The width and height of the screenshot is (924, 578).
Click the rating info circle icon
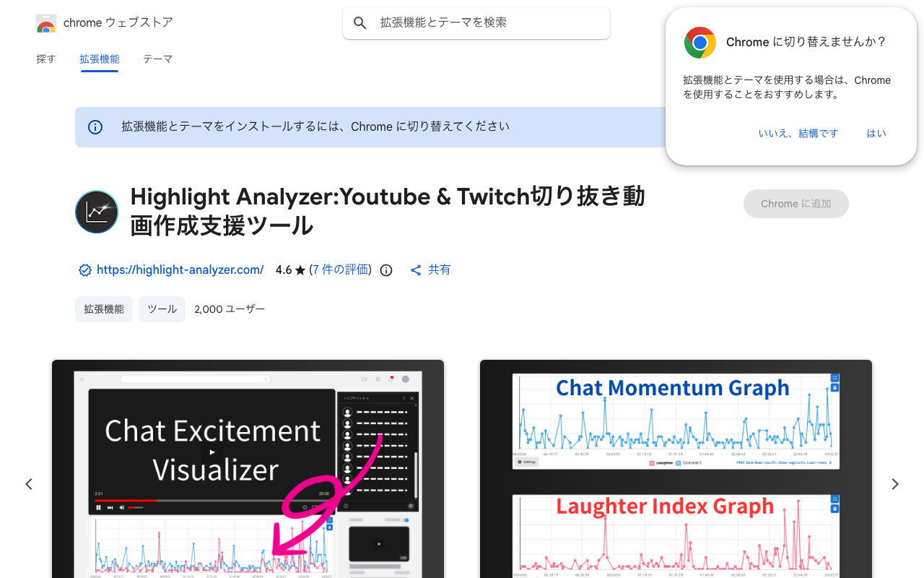tap(386, 270)
